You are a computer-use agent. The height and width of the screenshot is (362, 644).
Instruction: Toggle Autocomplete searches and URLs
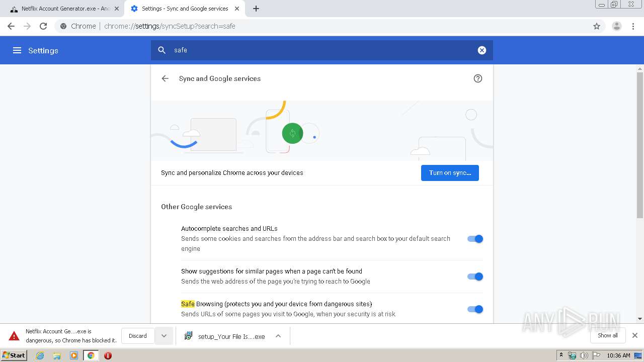[x=475, y=239]
